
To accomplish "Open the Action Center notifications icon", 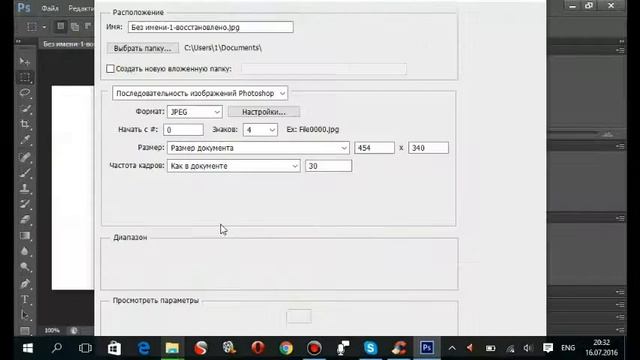I will coord(548,348).
